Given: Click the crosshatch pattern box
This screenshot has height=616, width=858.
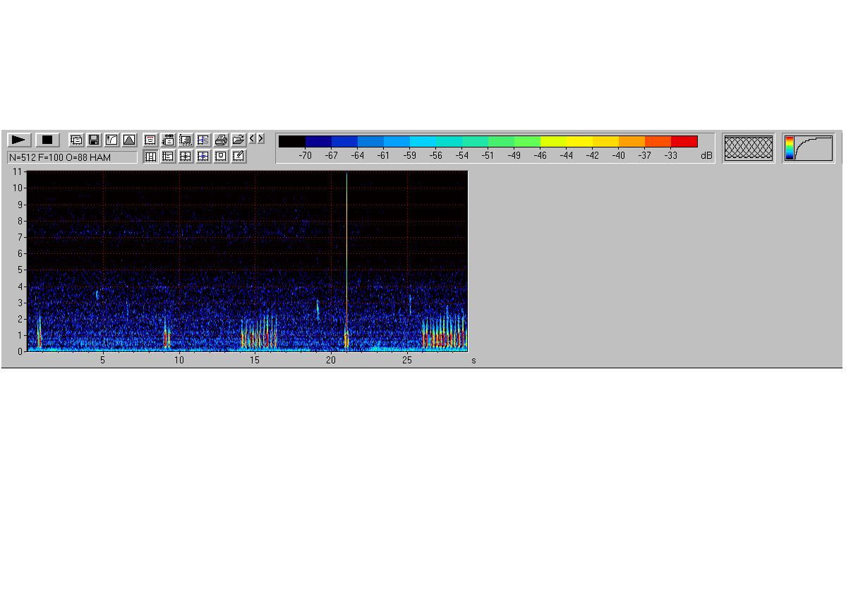Looking at the screenshot, I should [748, 148].
